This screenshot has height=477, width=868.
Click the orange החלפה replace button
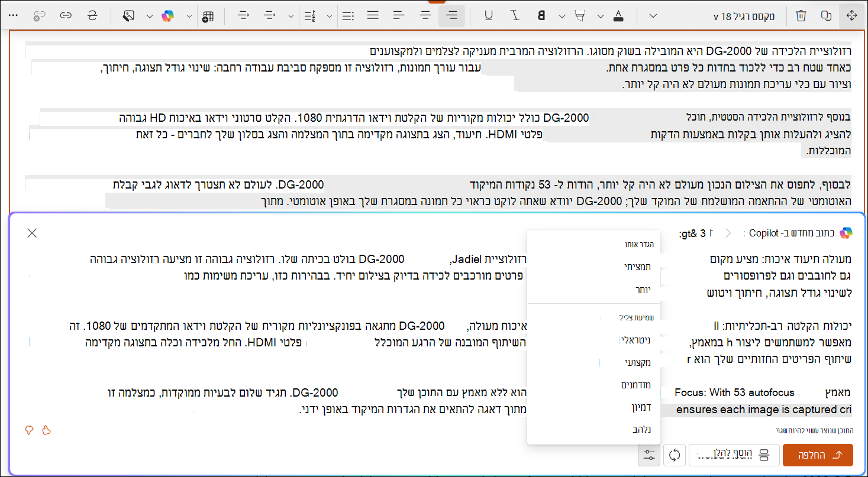click(x=818, y=455)
